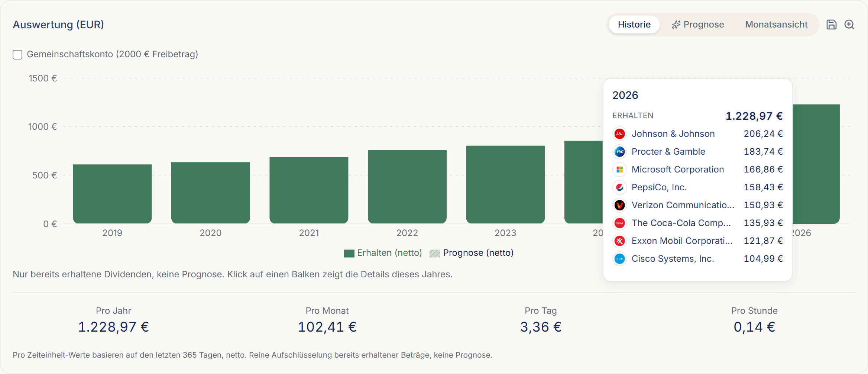Click the Cisco Systems, Inc. entry name

[x=673, y=259]
